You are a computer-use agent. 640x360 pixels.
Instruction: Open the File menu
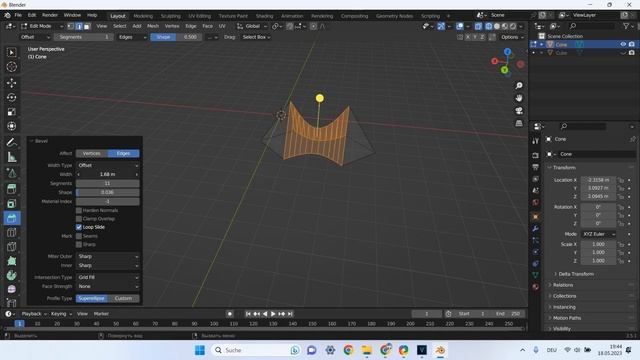click(x=18, y=15)
